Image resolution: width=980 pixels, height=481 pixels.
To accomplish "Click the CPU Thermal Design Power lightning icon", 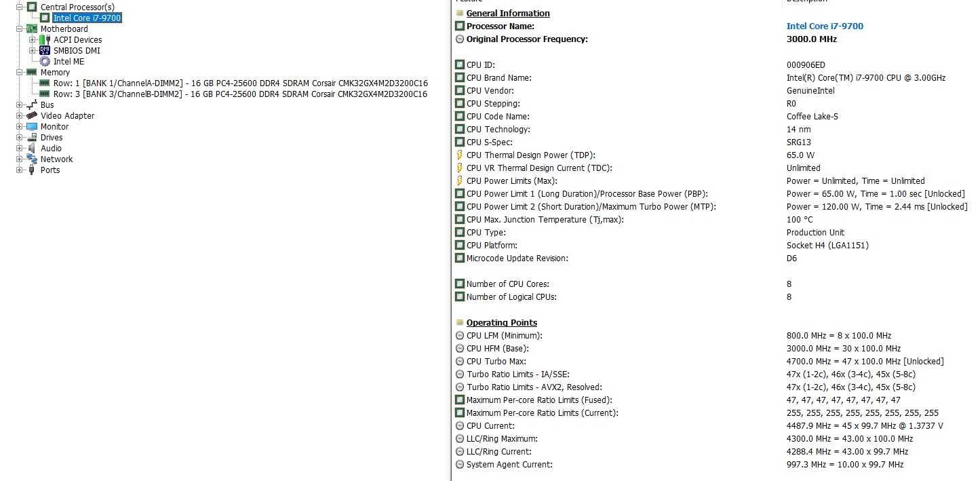I will 460,155.
